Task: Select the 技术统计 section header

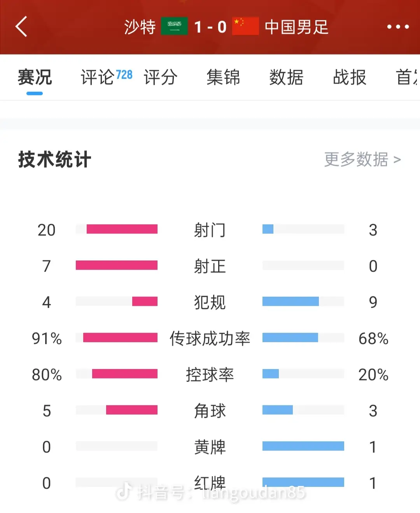Action: point(53,159)
